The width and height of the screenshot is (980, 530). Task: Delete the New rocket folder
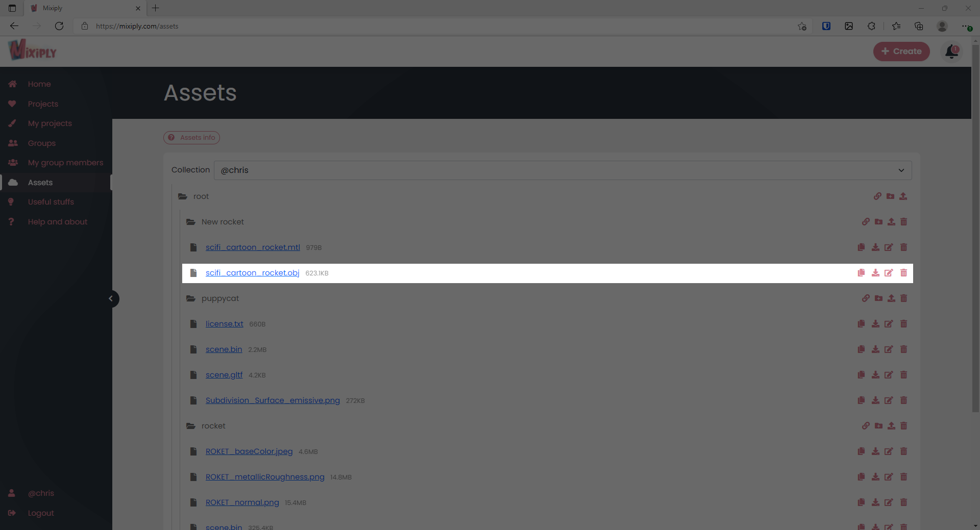[x=904, y=222]
